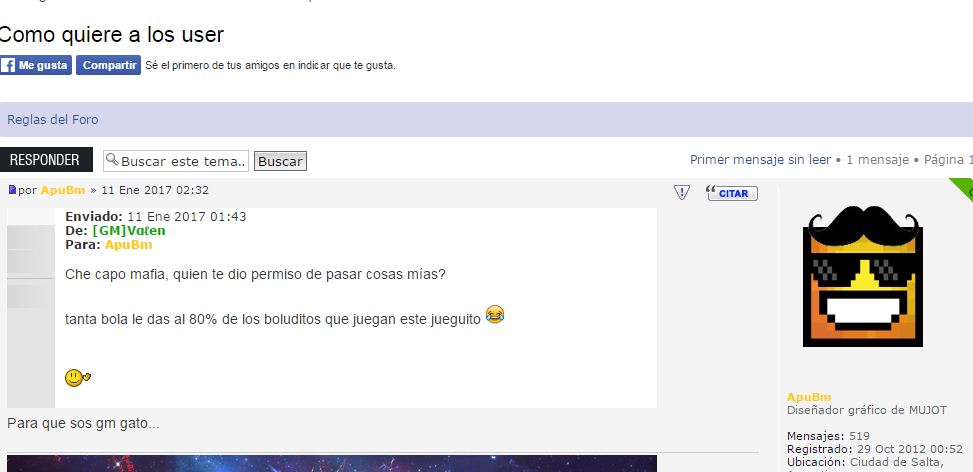Open the space image below the post text
The width and height of the screenshot is (973, 472).
332,463
